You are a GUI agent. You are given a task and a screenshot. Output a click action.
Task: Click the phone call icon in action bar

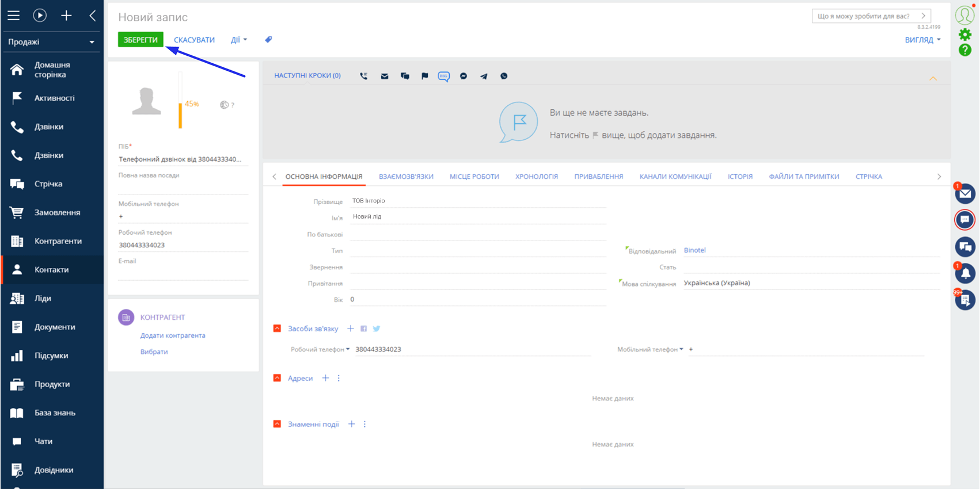tap(364, 76)
